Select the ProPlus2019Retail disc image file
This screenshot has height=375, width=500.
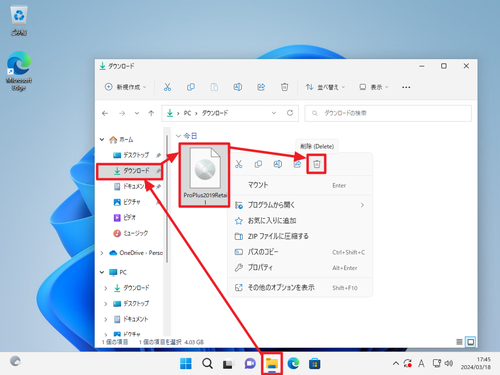tap(204, 175)
